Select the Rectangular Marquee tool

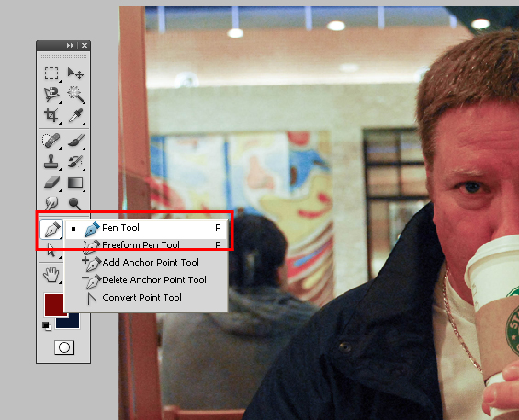pyautogui.click(x=51, y=74)
